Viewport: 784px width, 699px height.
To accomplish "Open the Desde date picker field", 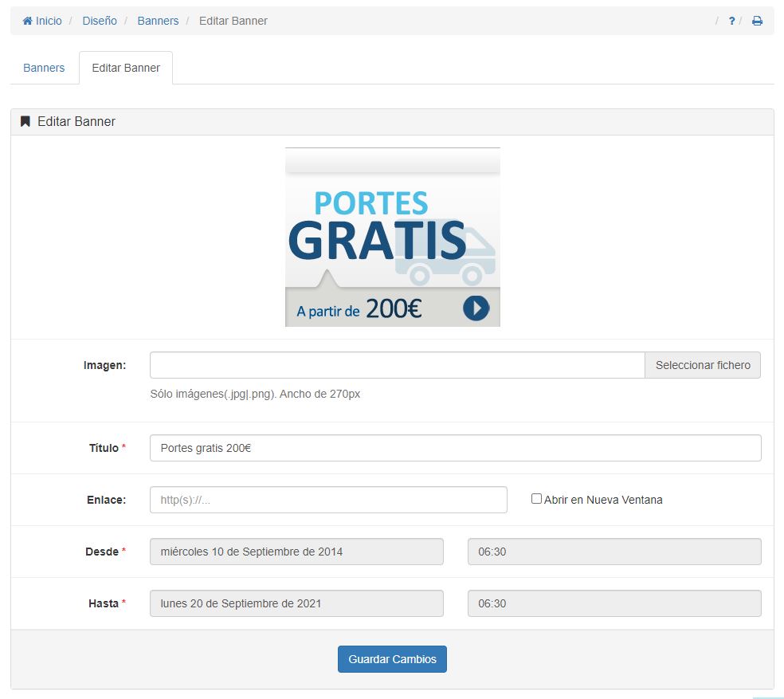I will click(296, 552).
